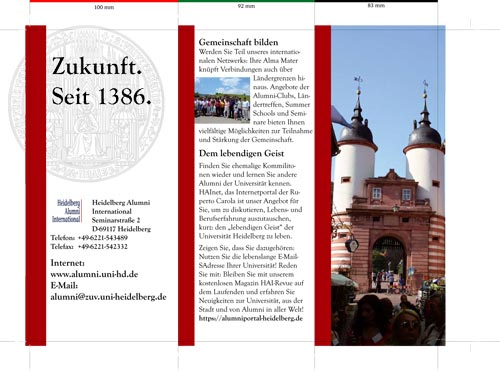The height and width of the screenshot is (371, 500).
Task: Click the 'Zeigen Sie, dass Sie dazugehören' paragraph
Action: pos(251,279)
